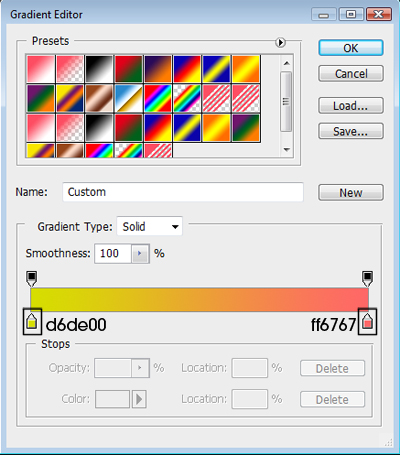The image size is (400, 455).
Task: Choose top-row red to green preset
Action: click(128, 69)
